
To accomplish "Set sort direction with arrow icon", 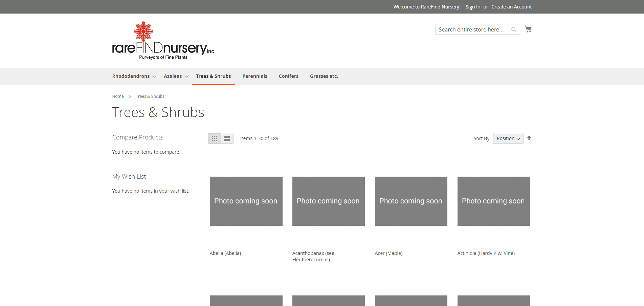I will point(529,138).
